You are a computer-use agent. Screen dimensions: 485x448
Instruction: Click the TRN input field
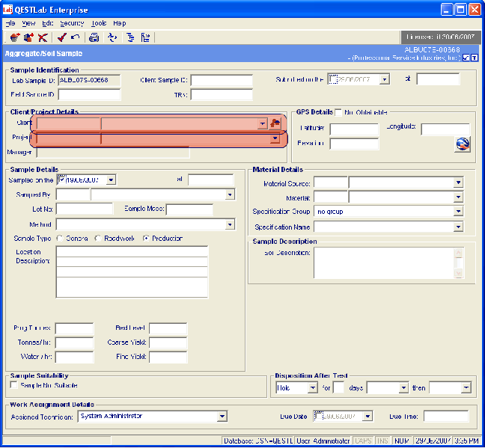coord(222,94)
